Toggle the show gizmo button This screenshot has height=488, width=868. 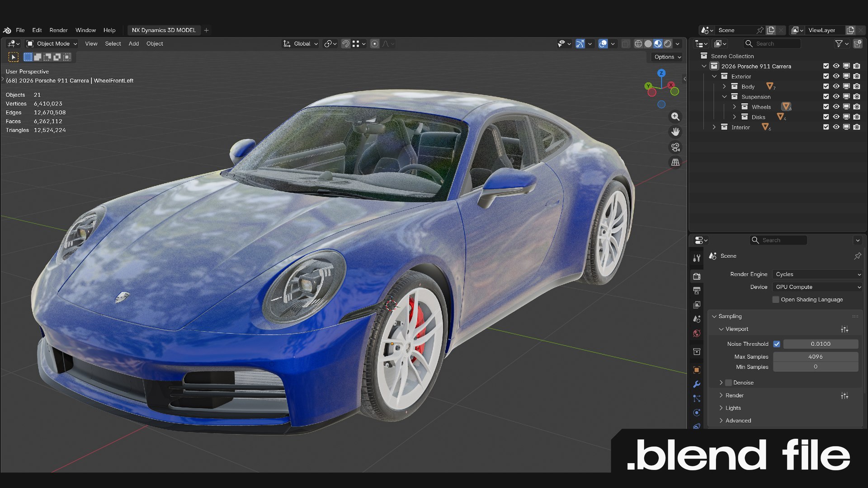point(580,44)
